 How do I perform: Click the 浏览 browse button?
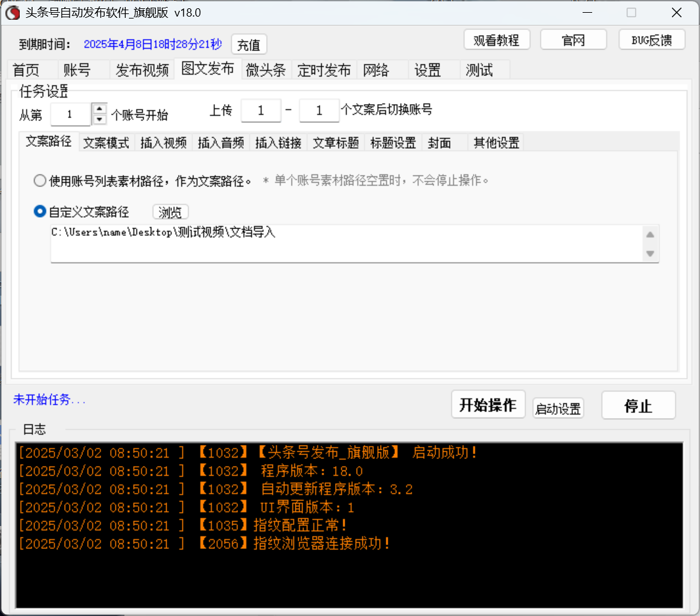(x=170, y=212)
